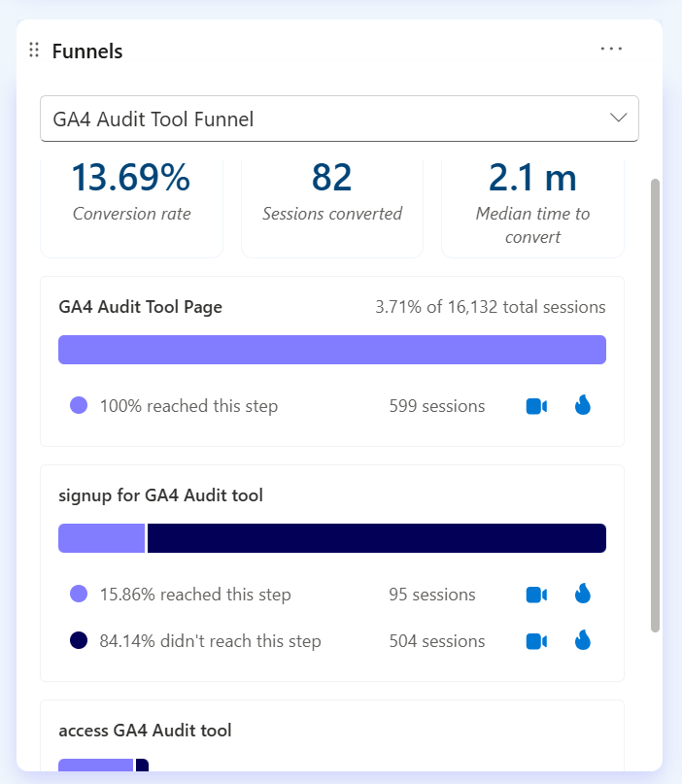Click the signup for GA4 Audit tool title
The height and width of the screenshot is (784, 682).
tap(160, 495)
